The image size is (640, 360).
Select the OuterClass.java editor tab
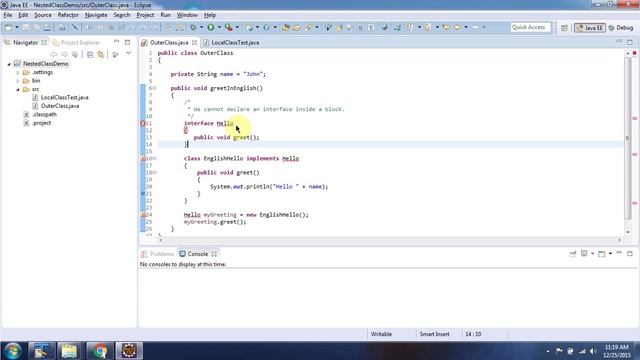click(x=169, y=42)
